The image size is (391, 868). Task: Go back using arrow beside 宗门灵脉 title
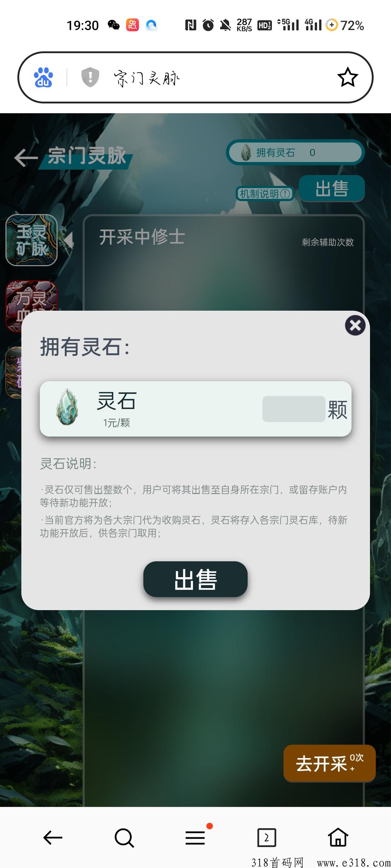(26, 158)
